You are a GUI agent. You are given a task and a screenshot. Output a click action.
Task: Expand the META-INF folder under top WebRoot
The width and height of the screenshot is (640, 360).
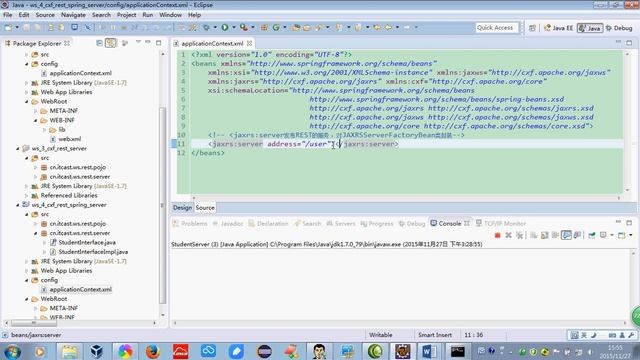click(36, 111)
